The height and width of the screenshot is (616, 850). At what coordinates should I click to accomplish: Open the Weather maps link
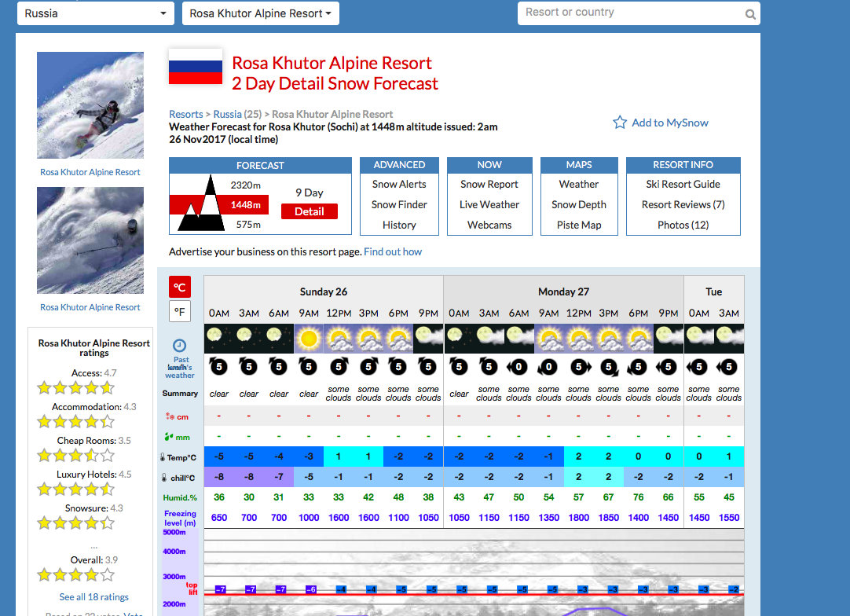(x=579, y=185)
